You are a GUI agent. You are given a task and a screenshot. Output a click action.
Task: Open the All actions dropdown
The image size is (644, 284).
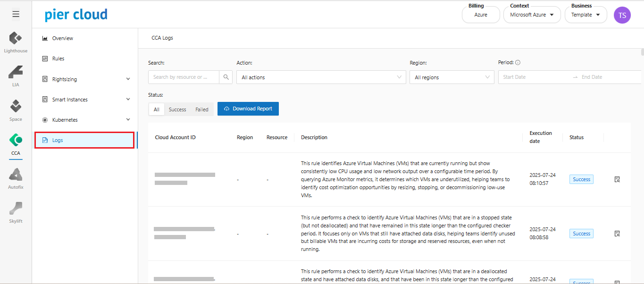click(321, 77)
